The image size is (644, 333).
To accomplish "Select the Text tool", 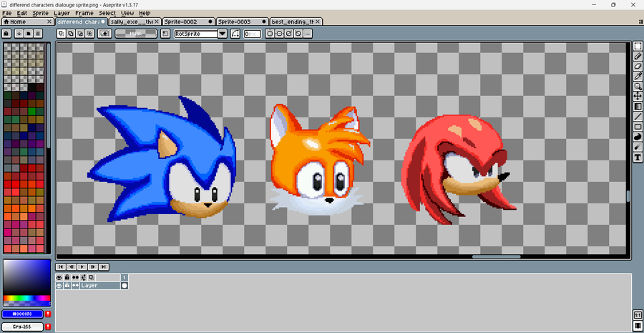I will pos(638,157).
